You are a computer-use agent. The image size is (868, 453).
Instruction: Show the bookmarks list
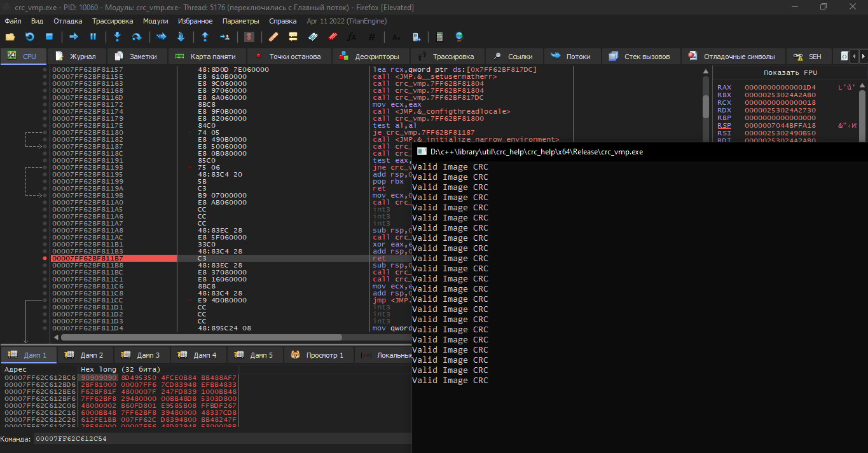332,37
